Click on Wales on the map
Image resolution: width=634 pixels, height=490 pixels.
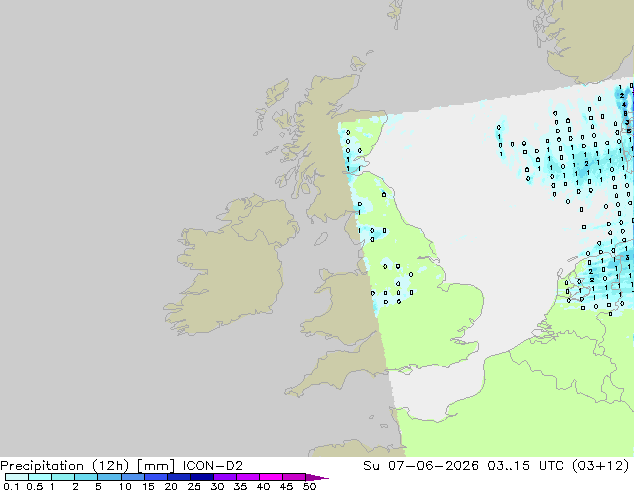click(x=342, y=307)
